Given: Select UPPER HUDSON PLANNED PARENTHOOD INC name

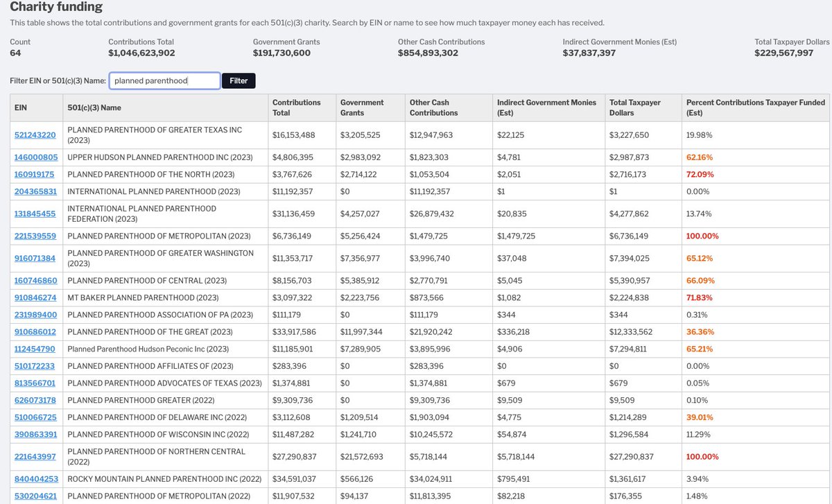Looking at the screenshot, I should tap(160, 157).
